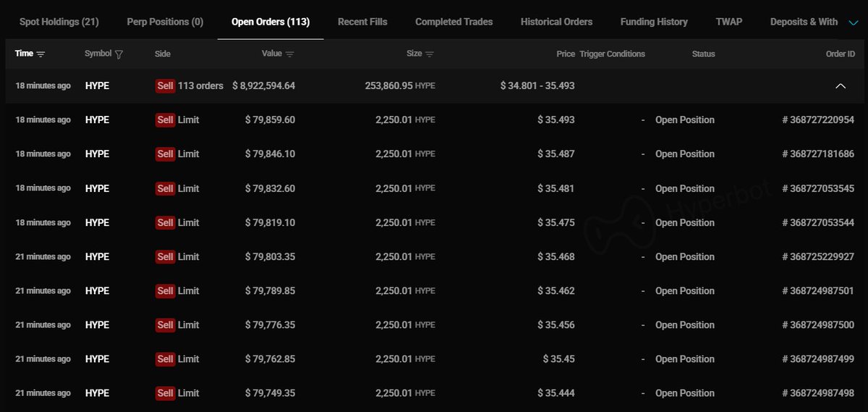Image resolution: width=868 pixels, height=412 pixels.
Task: Open the Deposits & With tab
Action: coord(804,22)
